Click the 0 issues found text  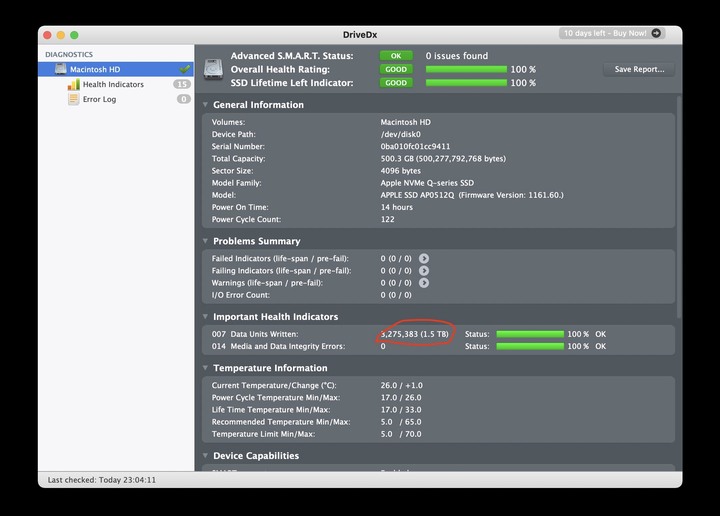[x=456, y=56]
